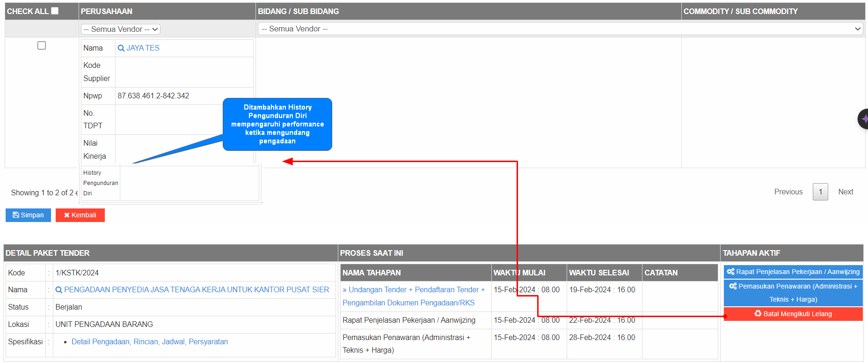Click the floppy disk icon on Simpan
Image resolution: width=868 pixels, height=363 pixels.
[x=16, y=215]
